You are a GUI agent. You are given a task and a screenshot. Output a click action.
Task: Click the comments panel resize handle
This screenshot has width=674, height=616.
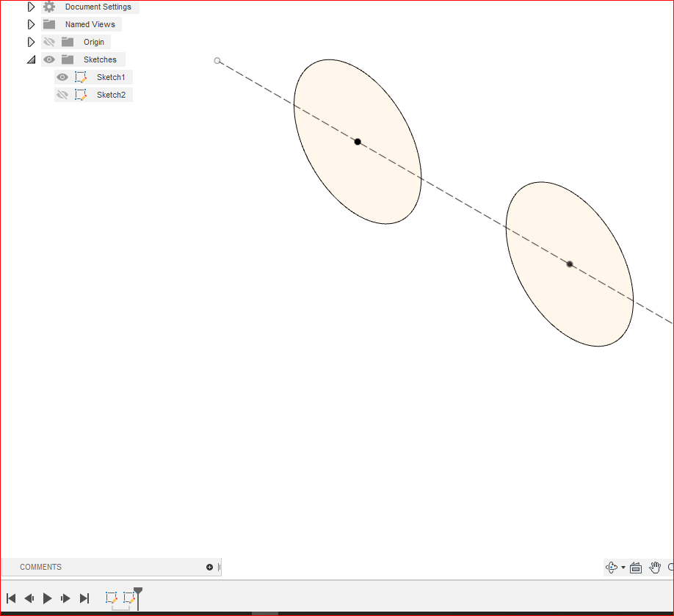[x=220, y=567]
